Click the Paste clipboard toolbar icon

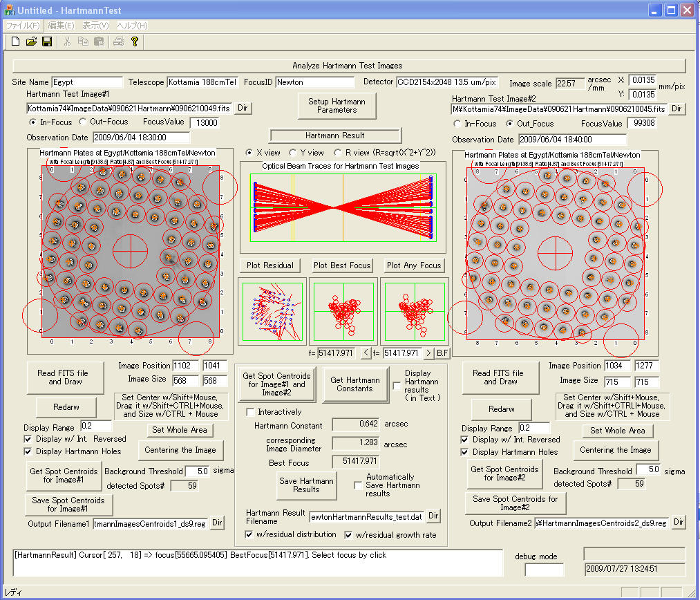[x=98, y=41]
